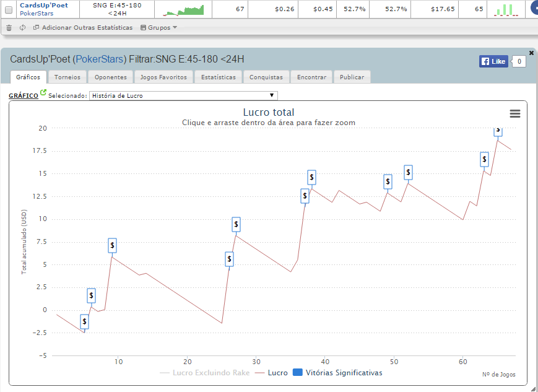Open the CardsUp'Poet player link in table
The image size is (538, 392).
(x=44, y=5)
